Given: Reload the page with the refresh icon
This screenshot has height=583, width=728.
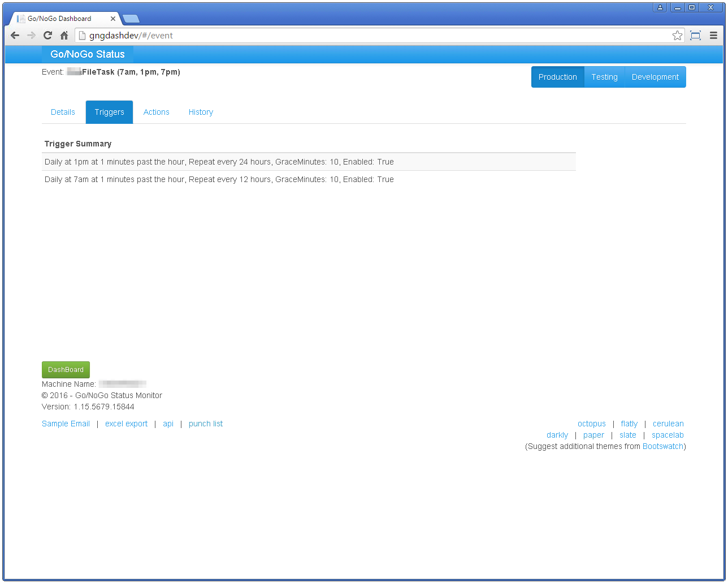Looking at the screenshot, I should coord(48,36).
